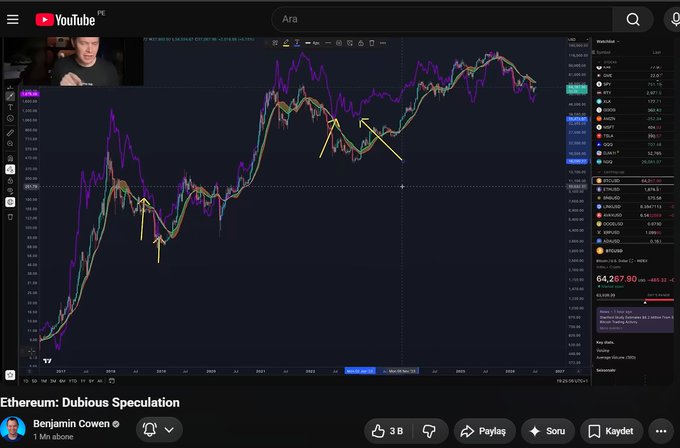
Task: Click the Mon 02 Jan '23 date marker
Action: (x=360, y=371)
